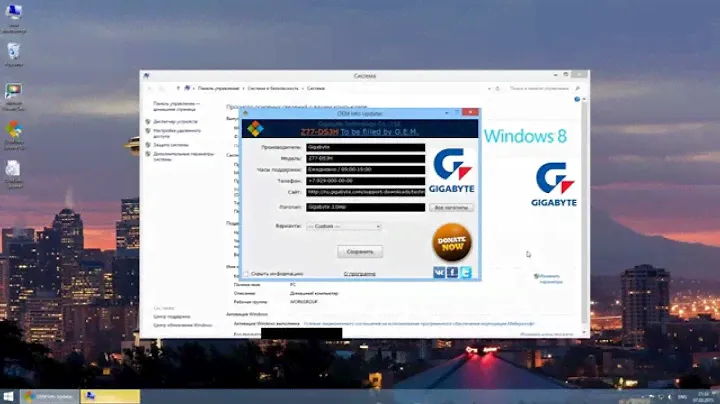Screen dimensions: 720x404
Task: Expand the 'Варианты' Custom dropdown
Action: tap(342, 226)
